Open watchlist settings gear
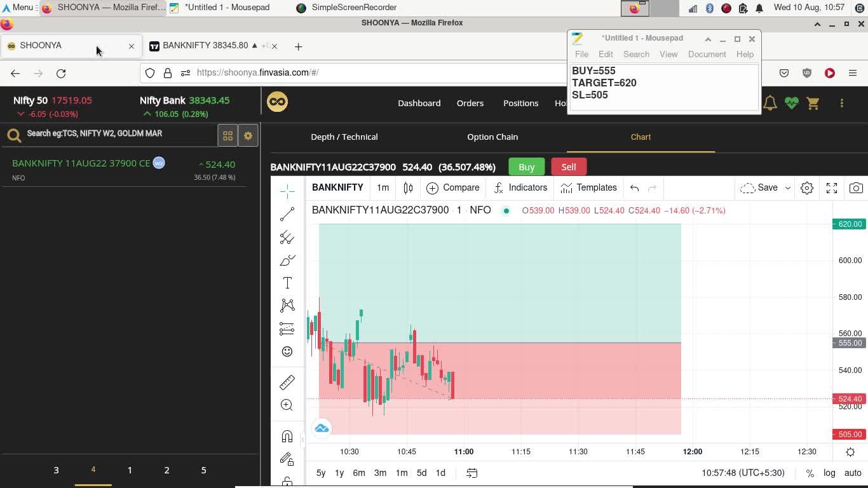This screenshot has width=868, height=488. [x=248, y=135]
